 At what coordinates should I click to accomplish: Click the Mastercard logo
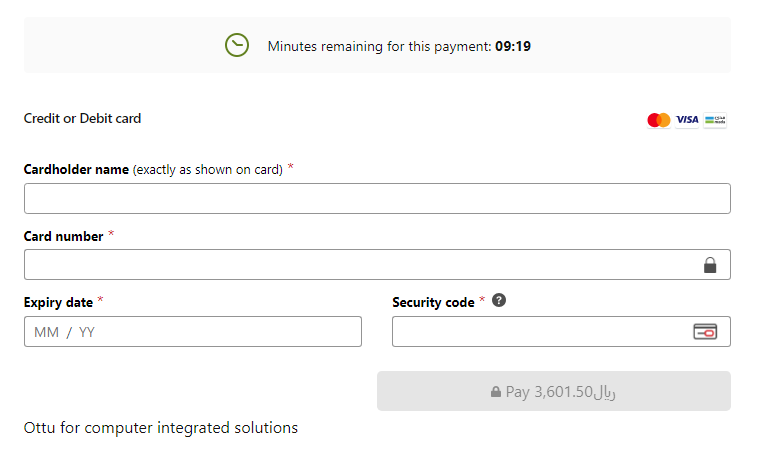click(658, 120)
